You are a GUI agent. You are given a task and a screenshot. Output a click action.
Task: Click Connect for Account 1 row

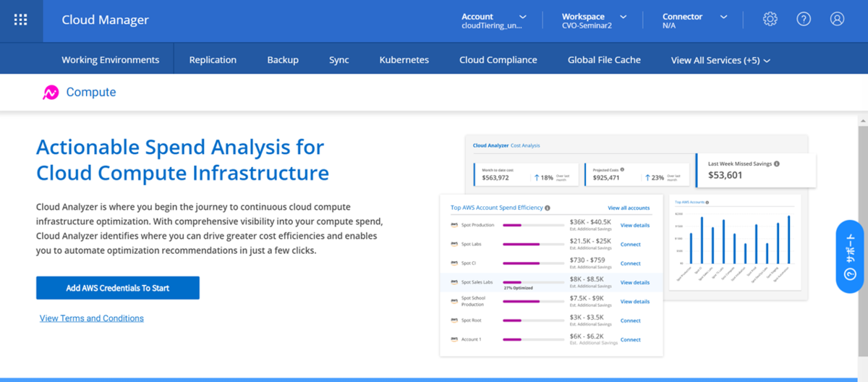pos(631,339)
